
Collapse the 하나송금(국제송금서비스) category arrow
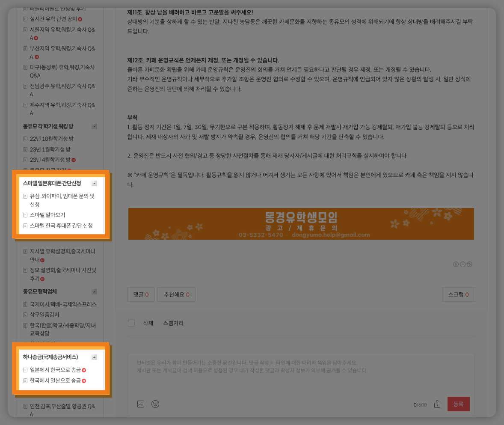point(94,357)
